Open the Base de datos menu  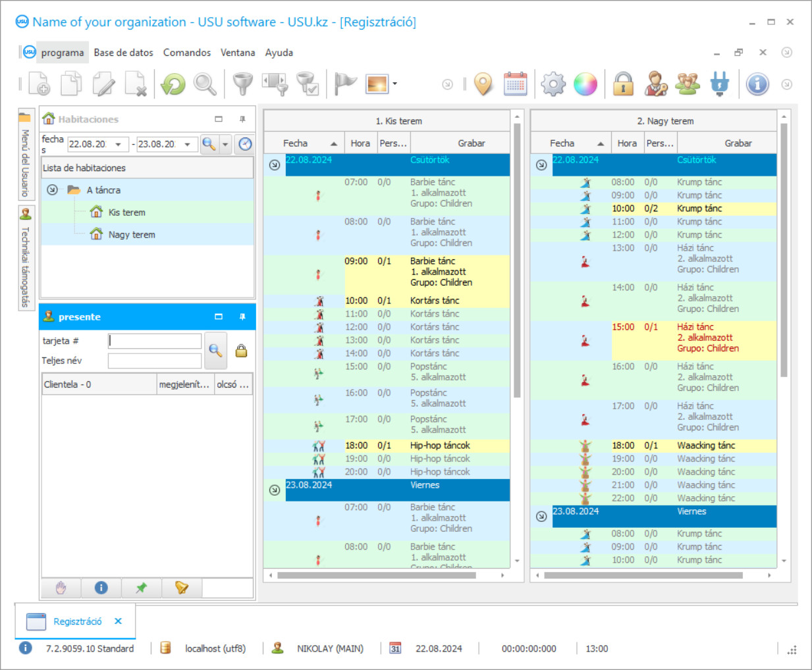tap(123, 53)
